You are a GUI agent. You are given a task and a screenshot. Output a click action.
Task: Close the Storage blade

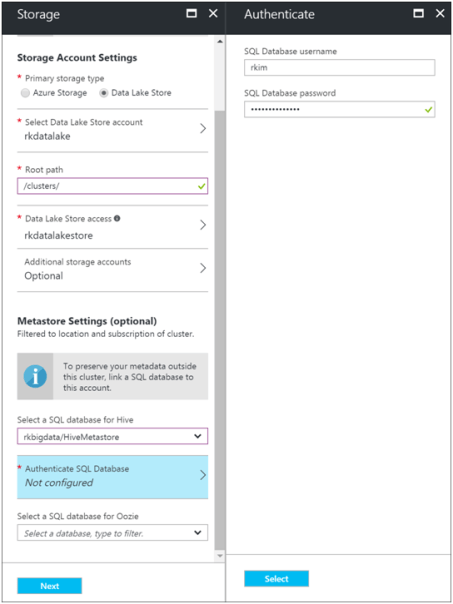213,14
